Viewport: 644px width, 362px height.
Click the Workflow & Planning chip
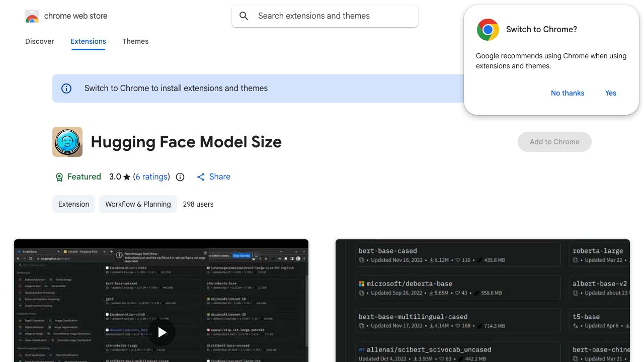[x=138, y=204]
